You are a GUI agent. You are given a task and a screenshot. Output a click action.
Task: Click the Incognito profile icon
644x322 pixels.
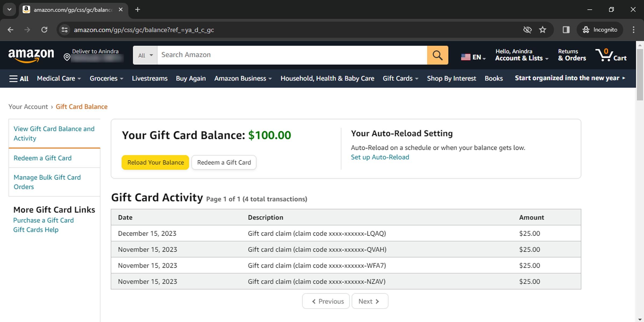click(x=586, y=30)
